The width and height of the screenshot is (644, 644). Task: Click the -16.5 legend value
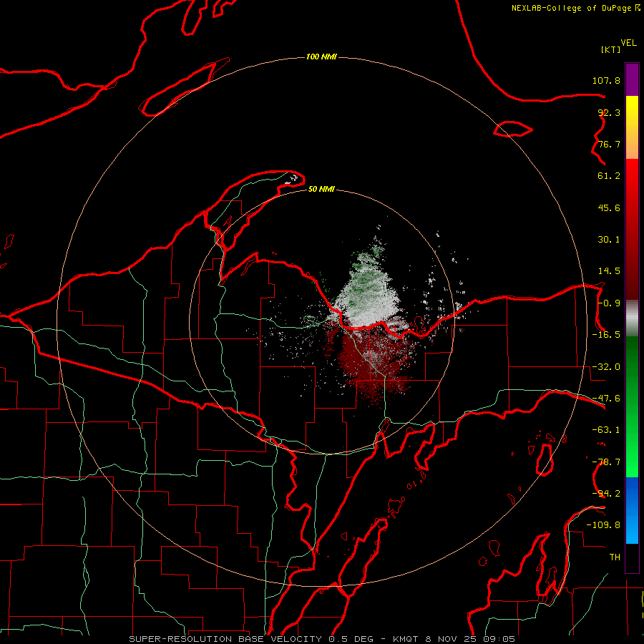(606, 335)
